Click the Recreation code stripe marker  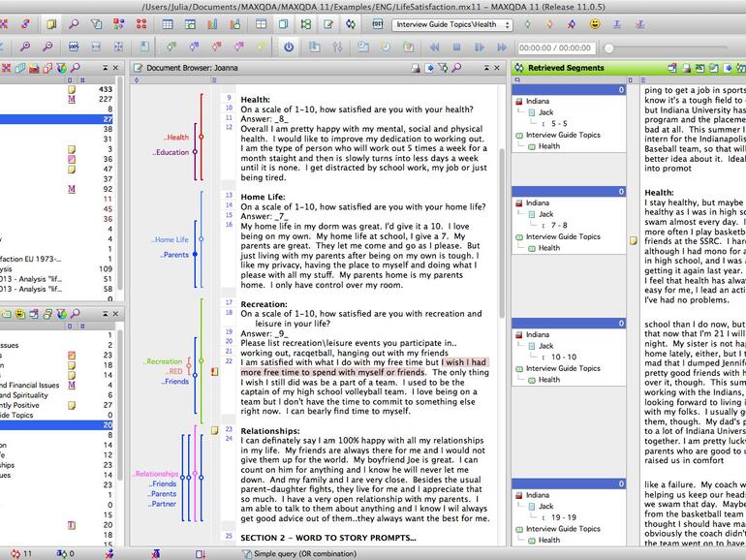(x=200, y=360)
